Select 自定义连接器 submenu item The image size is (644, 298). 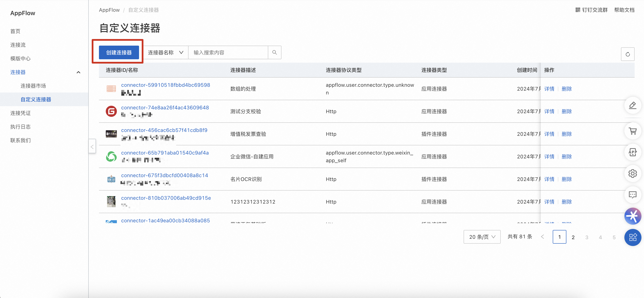click(x=36, y=100)
